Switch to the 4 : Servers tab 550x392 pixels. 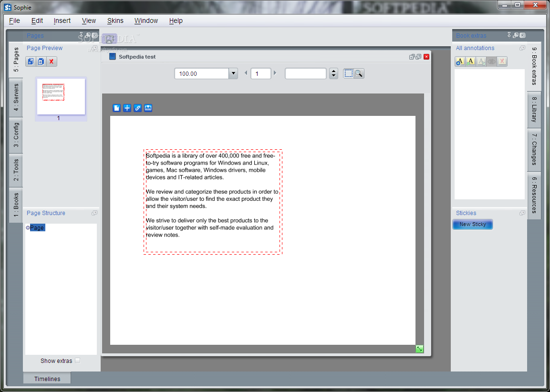(x=16, y=97)
